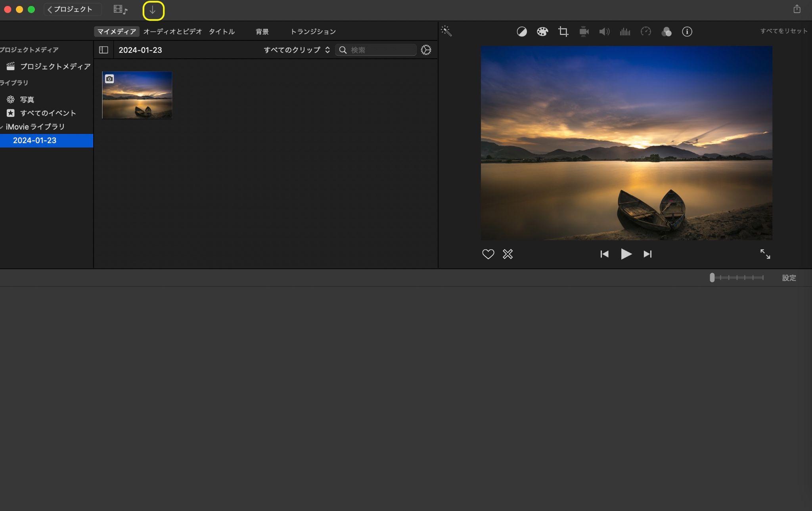
Task: Show clip information icon
Action: click(x=687, y=32)
